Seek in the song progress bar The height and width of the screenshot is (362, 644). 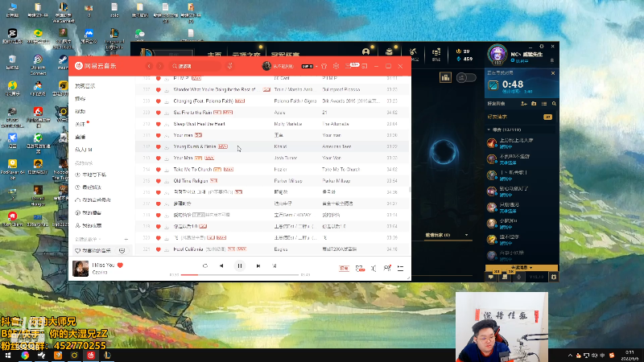point(240,274)
